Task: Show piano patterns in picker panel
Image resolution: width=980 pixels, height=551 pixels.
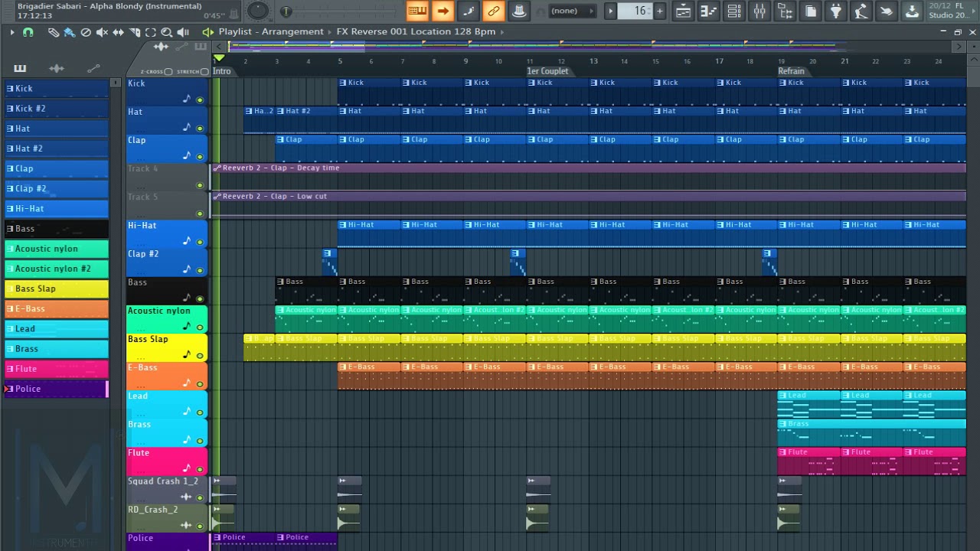Action: (x=20, y=69)
